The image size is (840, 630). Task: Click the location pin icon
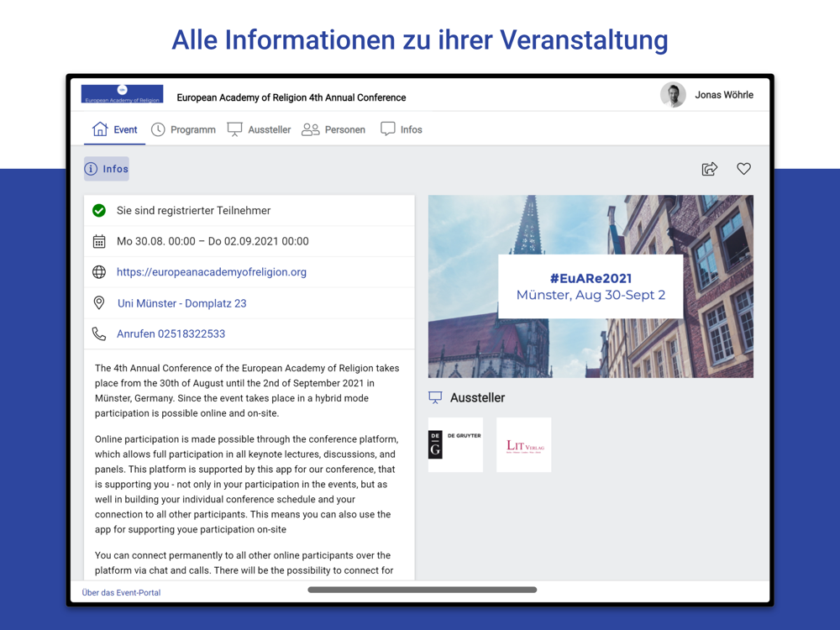pyautogui.click(x=99, y=303)
